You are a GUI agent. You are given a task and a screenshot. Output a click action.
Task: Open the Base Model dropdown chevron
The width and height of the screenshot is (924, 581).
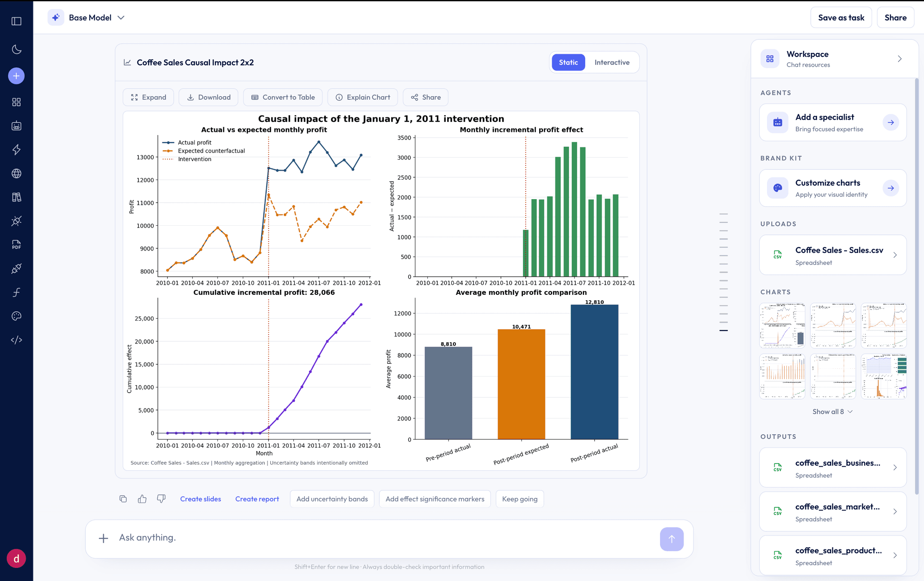point(121,18)
